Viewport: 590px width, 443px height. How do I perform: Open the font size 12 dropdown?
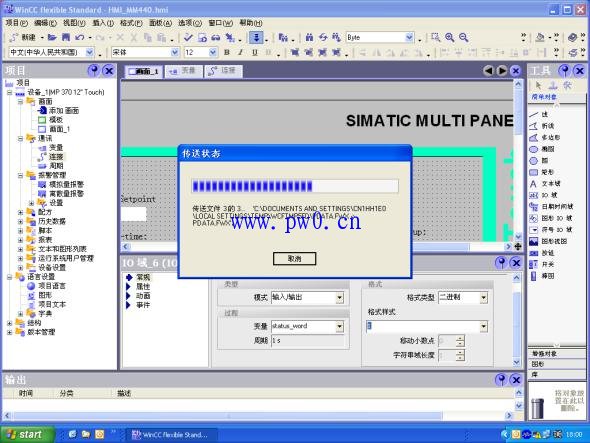pos(213,52)
